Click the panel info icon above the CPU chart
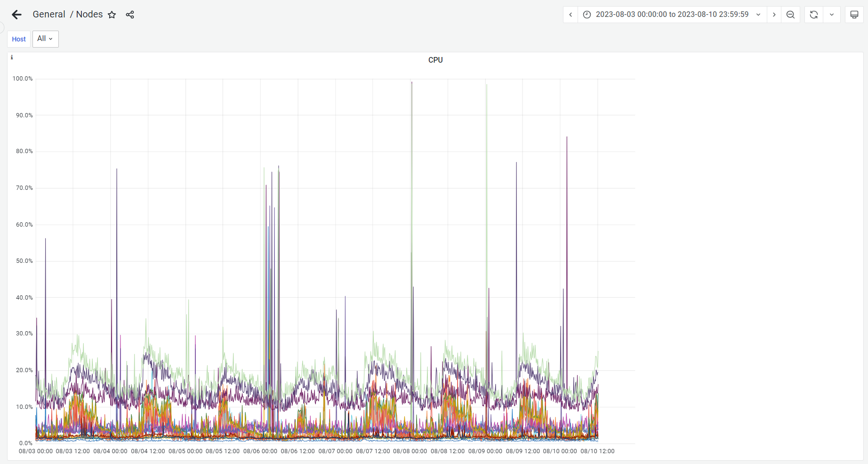This screenshot has width=868, height=464. tap(12, 57)
